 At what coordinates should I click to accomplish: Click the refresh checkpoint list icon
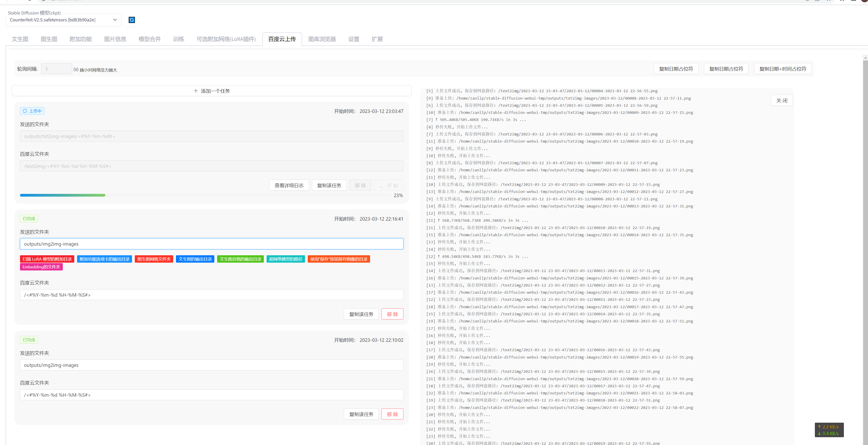pos(132,20)
